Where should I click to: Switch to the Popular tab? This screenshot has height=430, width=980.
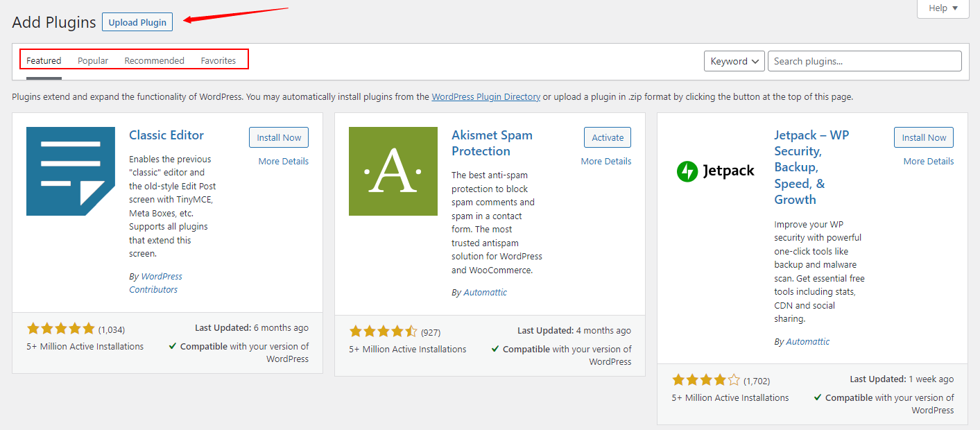(x=93, y=60)
